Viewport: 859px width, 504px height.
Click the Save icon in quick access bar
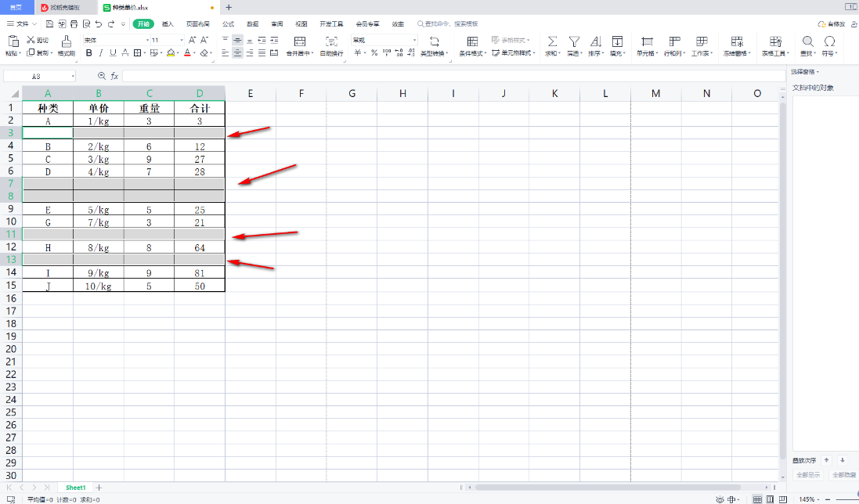point(49,24)
